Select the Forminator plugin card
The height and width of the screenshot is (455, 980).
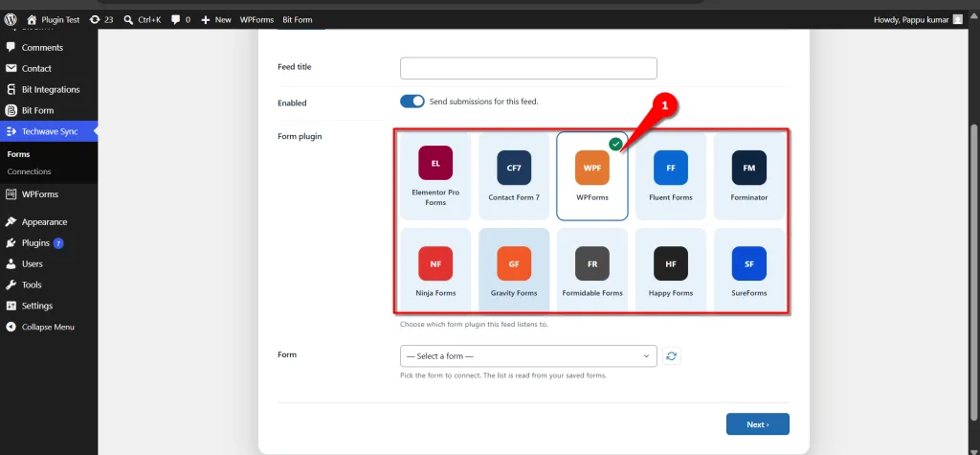(x=748, y=176)
